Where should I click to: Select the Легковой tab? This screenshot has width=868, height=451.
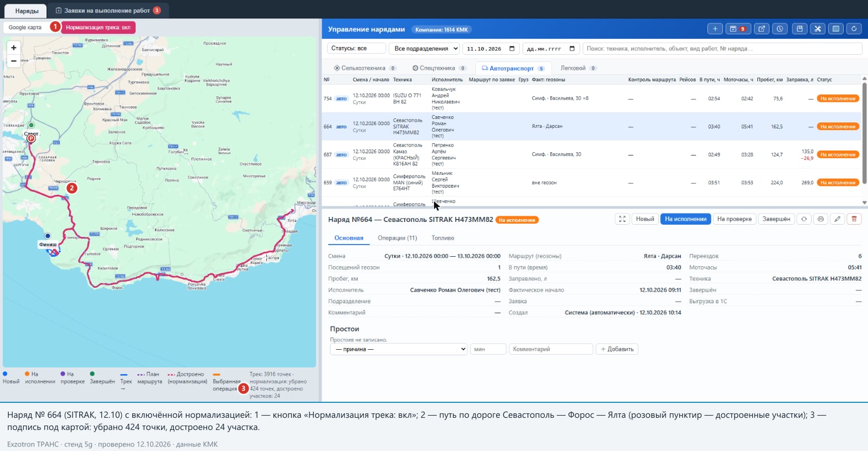point(578,68)
